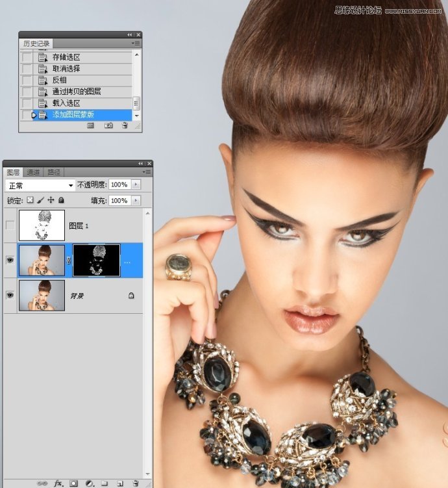448x488 pixels.
Task: Create a new layer
Action: [120, 483]
